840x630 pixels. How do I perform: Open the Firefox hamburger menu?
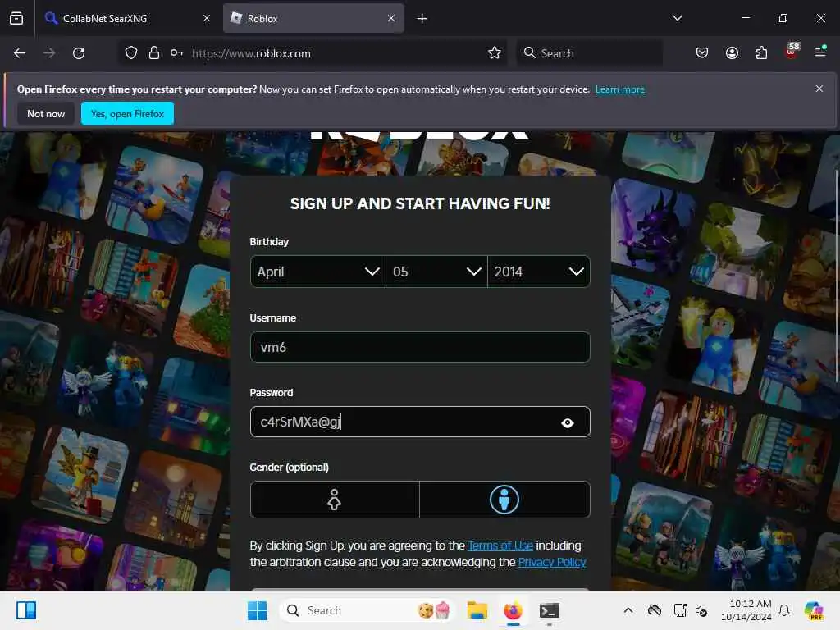coord(820,52)
